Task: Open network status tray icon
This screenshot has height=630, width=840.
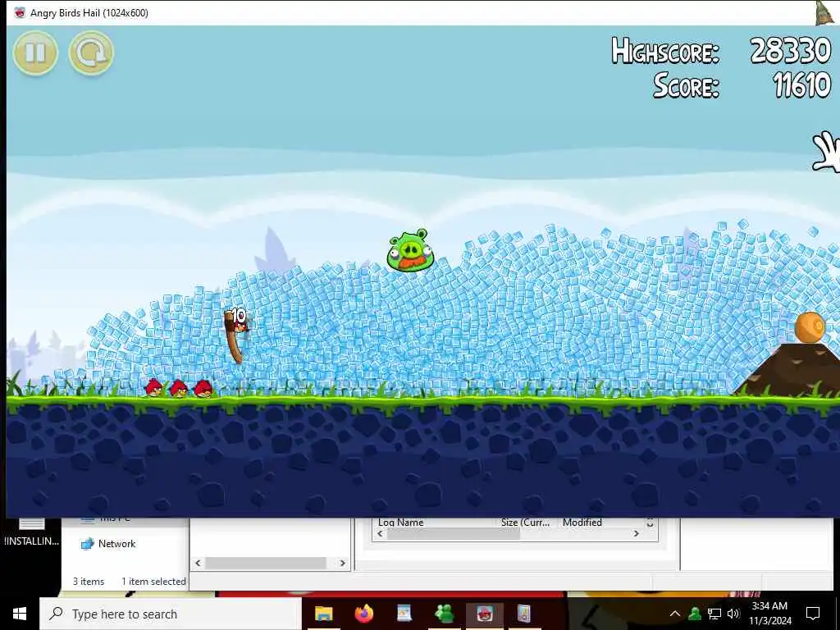Action: tap(714, 614)
